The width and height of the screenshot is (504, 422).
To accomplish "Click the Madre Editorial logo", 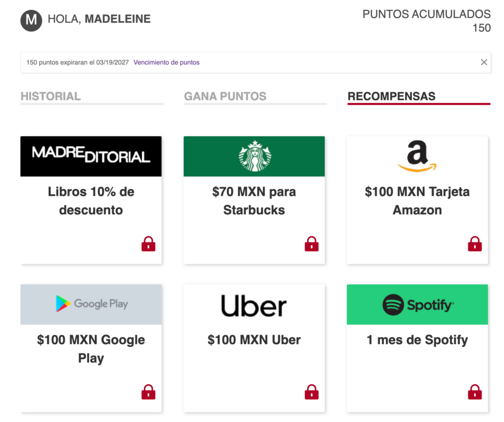I will (91, 156).
